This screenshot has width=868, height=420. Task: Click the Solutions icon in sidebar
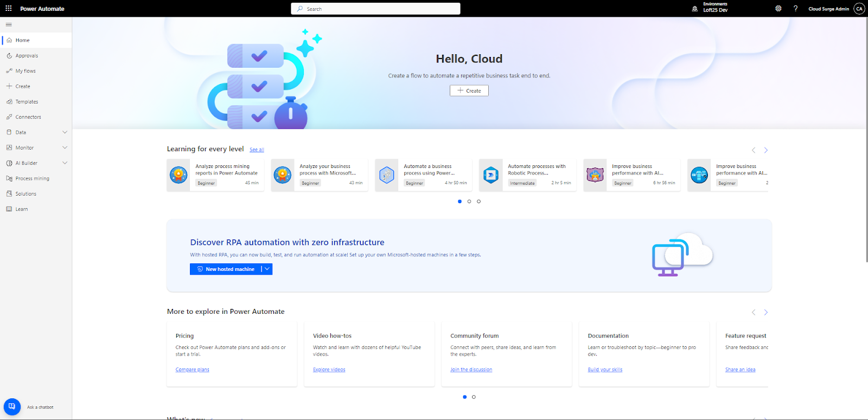tap(9, 193)
